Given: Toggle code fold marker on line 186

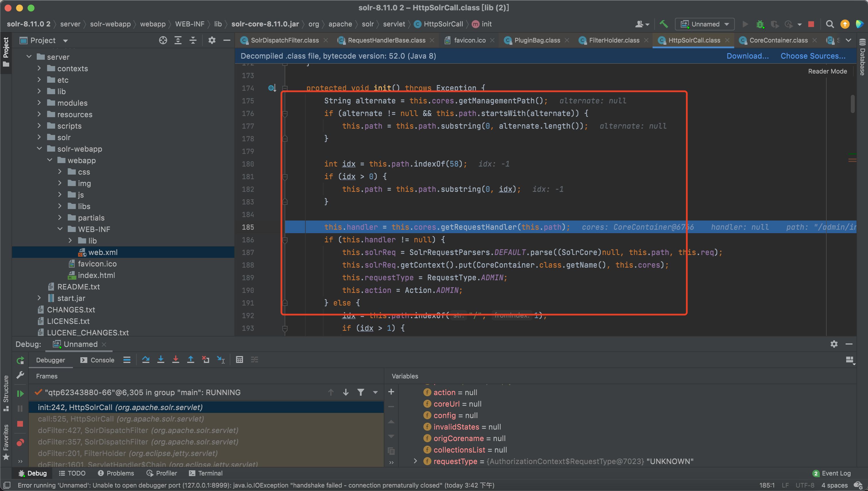Looking at the screenshot, I should (285, 240).
